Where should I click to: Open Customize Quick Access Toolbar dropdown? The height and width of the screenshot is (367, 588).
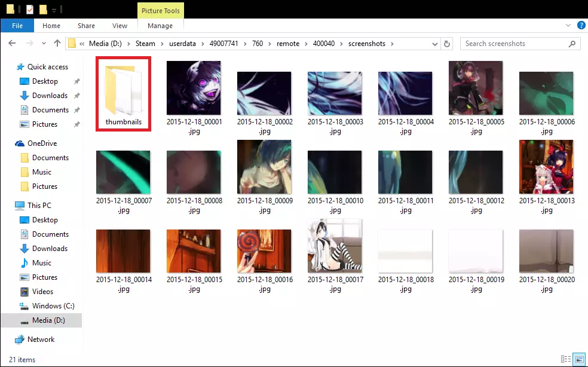pos(54,10)
